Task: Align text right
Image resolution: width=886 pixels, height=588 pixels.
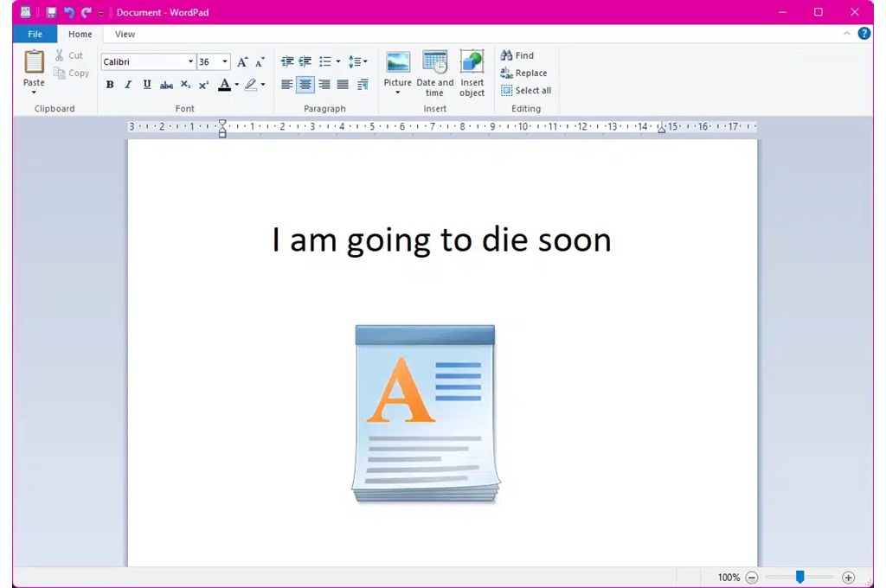Action: 324,85
